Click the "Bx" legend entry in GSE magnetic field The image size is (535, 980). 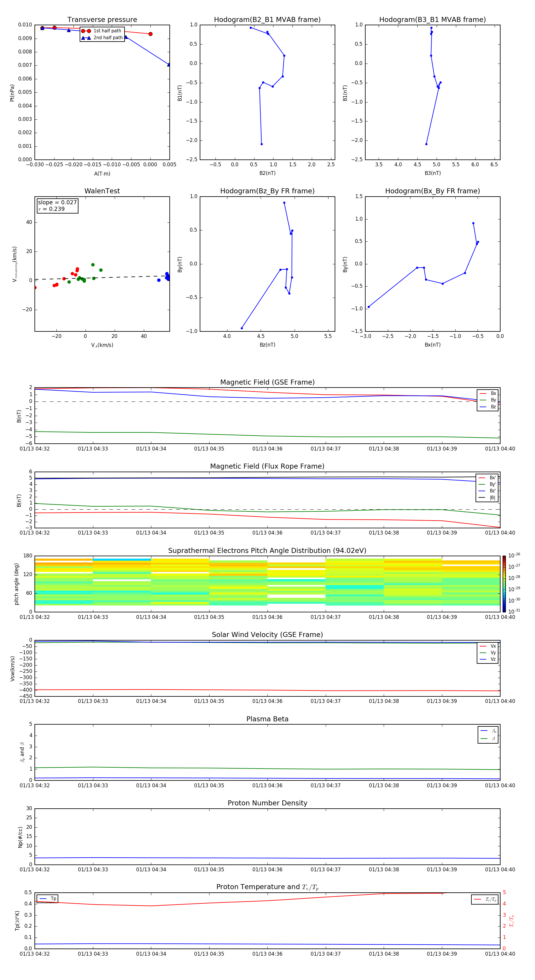(488, 393)
